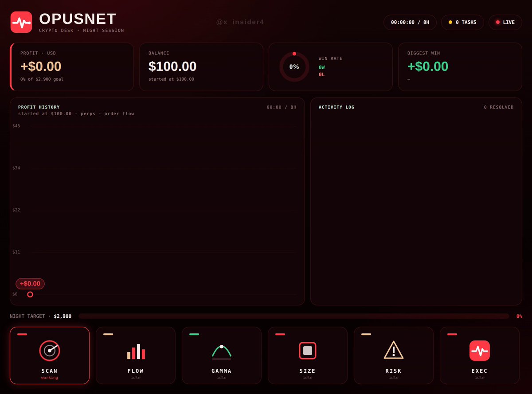The height and width of the screenshot is (394, 532).
Task: Open the FLOW bar chart icon
Action: [x=136, y=351]
